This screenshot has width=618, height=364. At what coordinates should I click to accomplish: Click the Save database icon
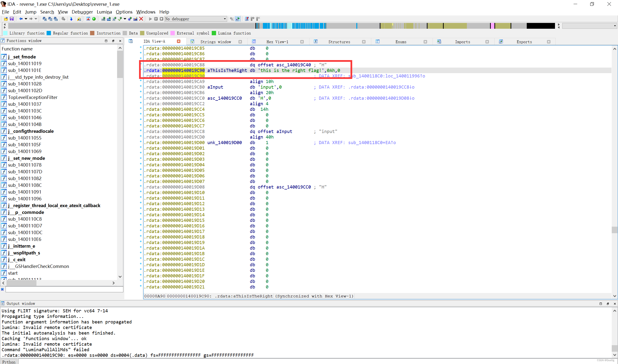click(x=12, y=19)
